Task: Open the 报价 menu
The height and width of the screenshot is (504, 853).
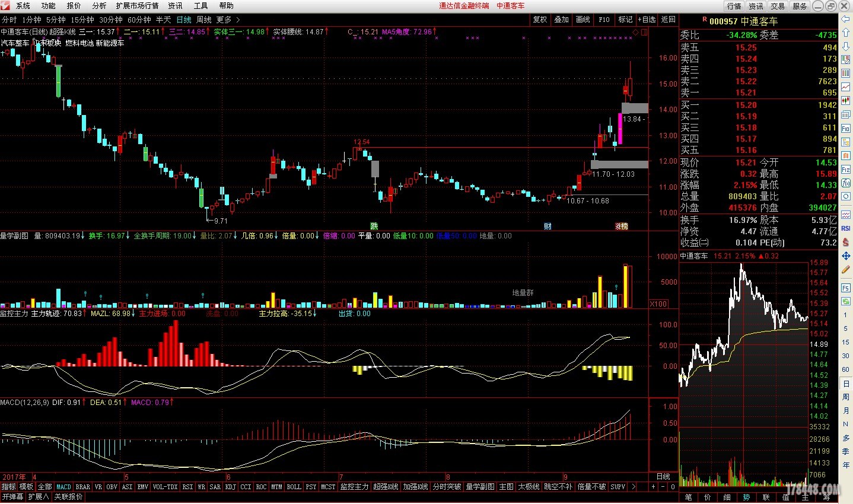Action: tap(74, 5)
